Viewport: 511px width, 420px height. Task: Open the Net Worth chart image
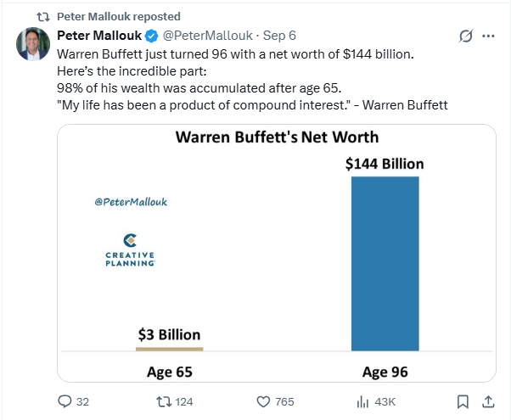(277, 253)
